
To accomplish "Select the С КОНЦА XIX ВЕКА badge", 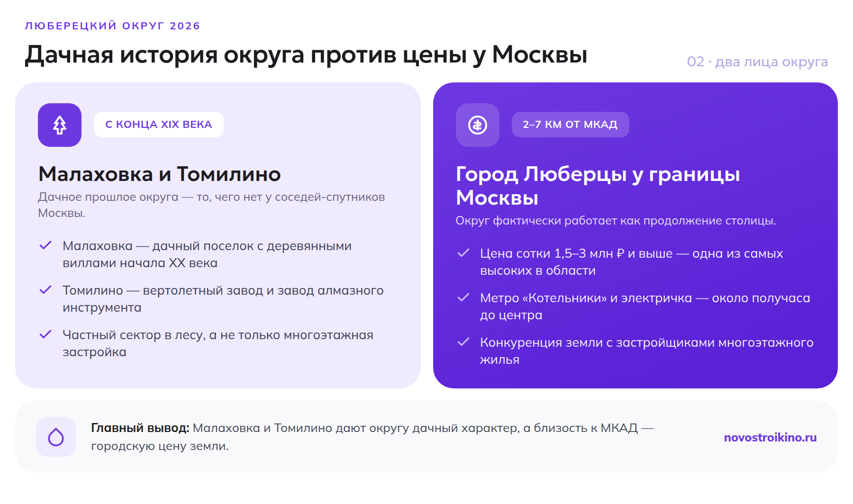I will click(159, 125).
